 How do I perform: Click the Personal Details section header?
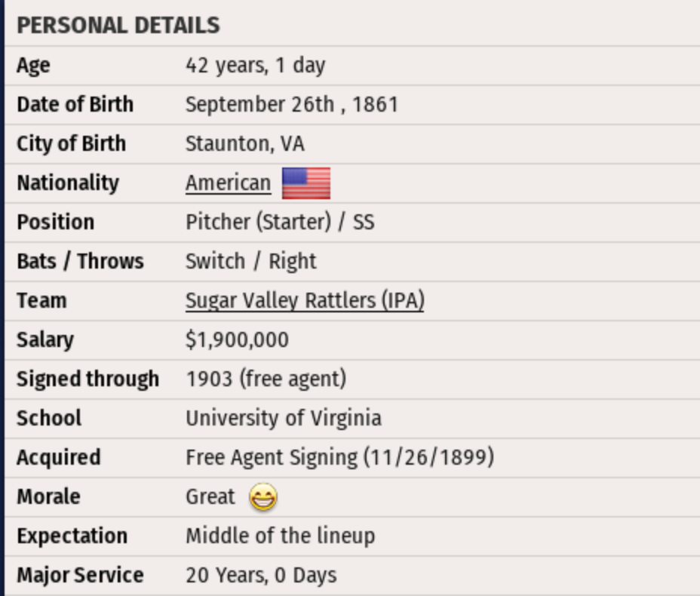coord(118,26)
